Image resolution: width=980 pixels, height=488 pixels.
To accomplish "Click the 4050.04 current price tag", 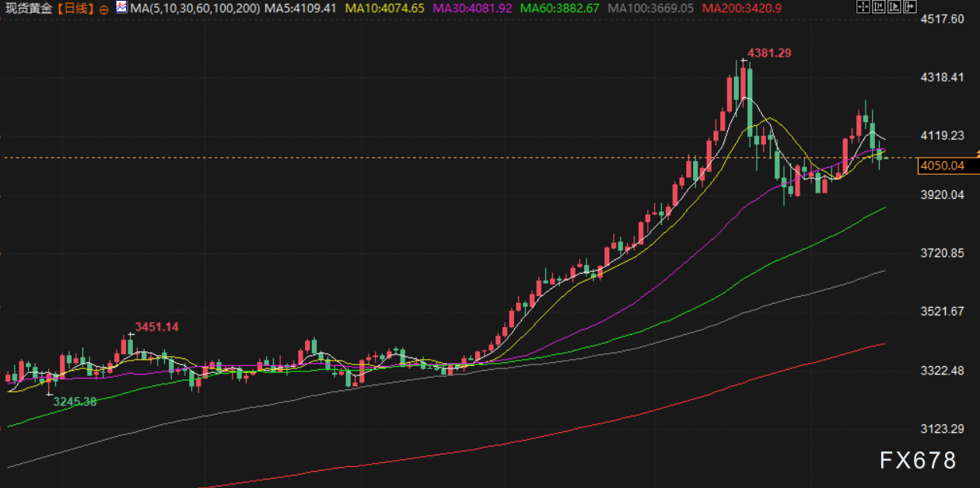I will click(x=941, y=166).
